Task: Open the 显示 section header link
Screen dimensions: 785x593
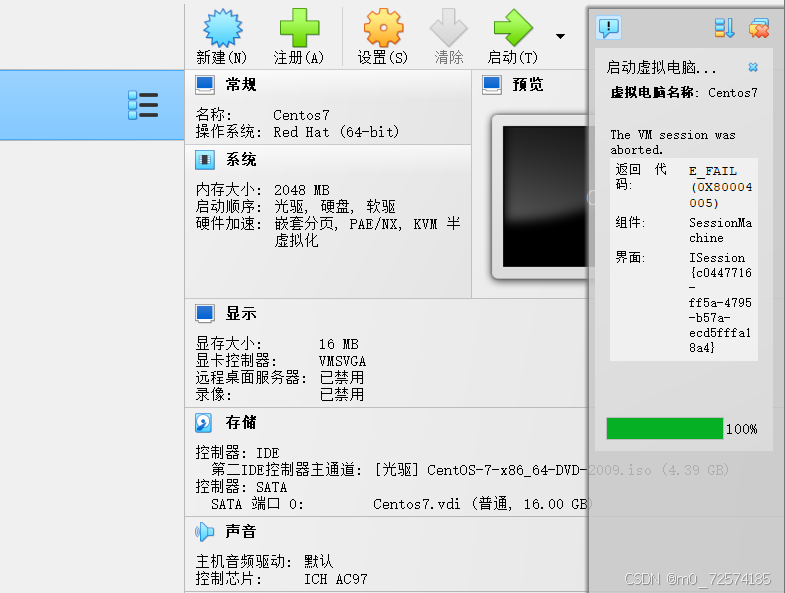Action: click(x=241, y=314)
